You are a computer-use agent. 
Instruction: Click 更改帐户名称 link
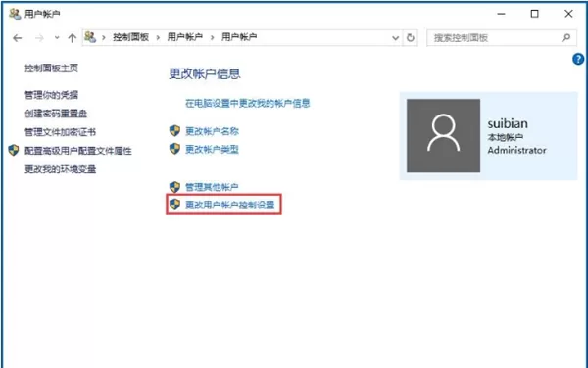(x=212, y=131)
